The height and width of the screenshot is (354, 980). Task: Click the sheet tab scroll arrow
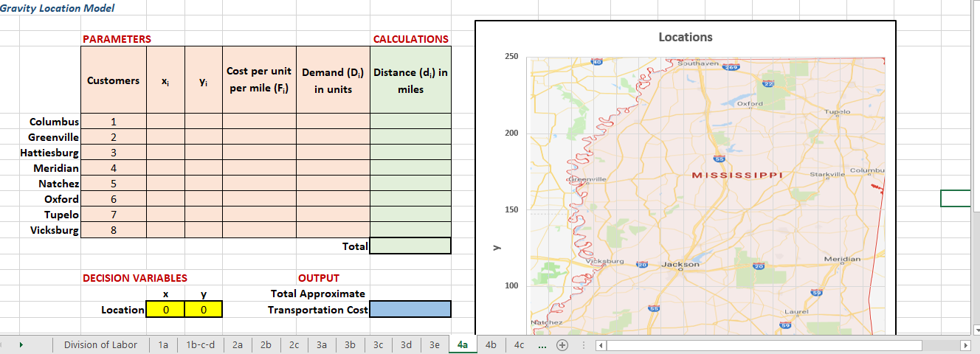(x=21, y=344)
